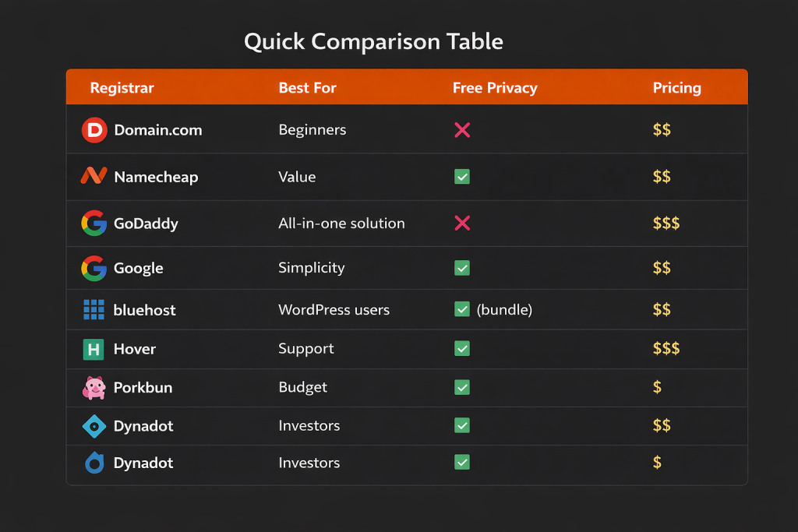Click the green Hover H icon
Viewport: 798px width, 532px height.
(x=94, y=349)
